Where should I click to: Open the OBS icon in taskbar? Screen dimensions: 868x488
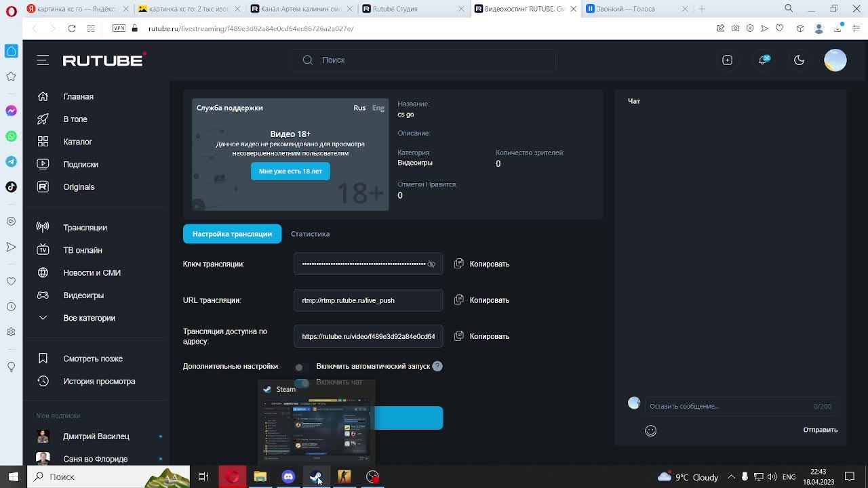click(372, 476)
